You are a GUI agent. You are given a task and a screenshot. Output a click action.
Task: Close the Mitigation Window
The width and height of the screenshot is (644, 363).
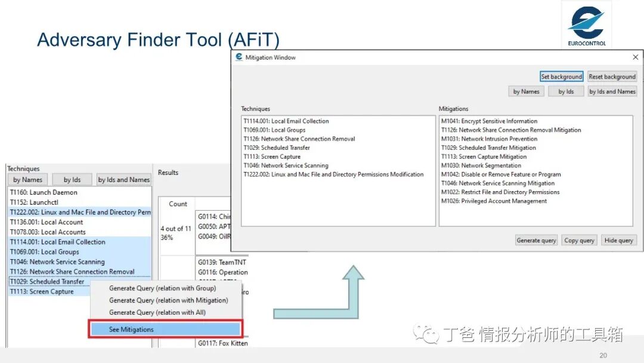(635, 57)
